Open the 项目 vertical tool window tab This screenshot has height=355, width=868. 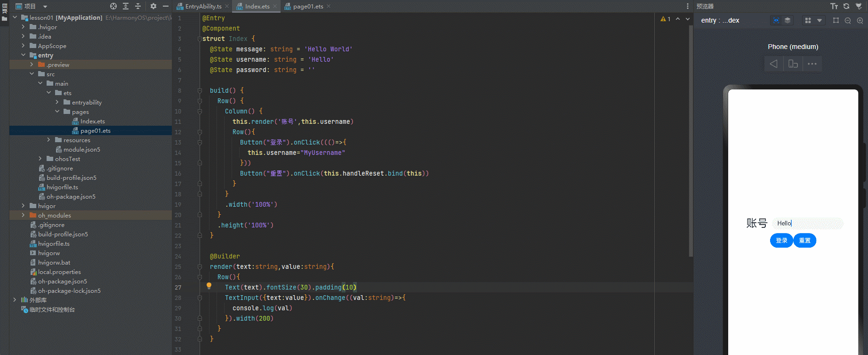[4, 8]
